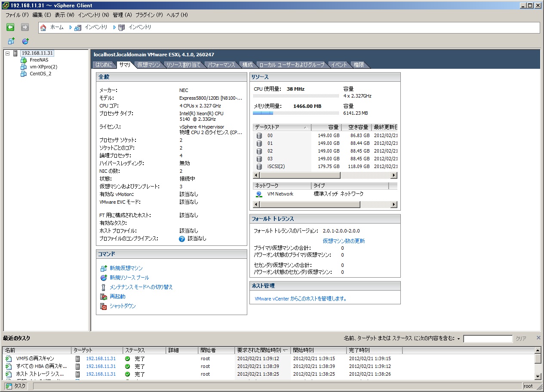Switch to the 仮想マシン tab

149,65
